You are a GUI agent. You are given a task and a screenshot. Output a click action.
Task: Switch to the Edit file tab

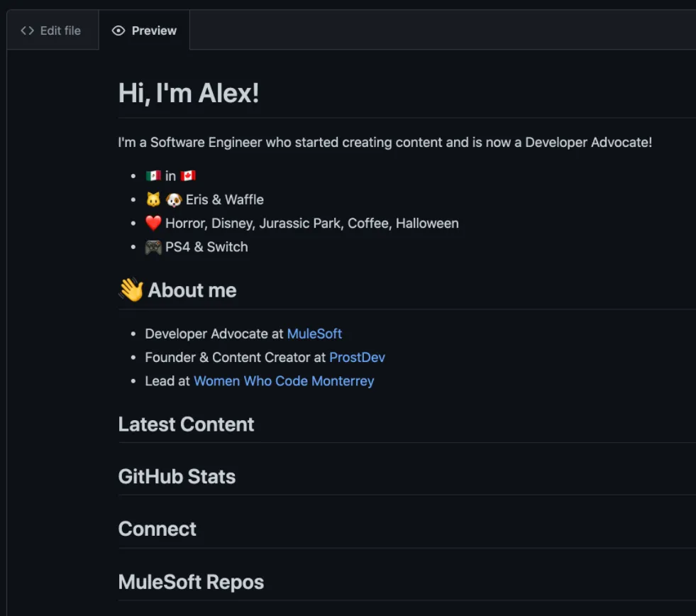[x=53, y=31]
